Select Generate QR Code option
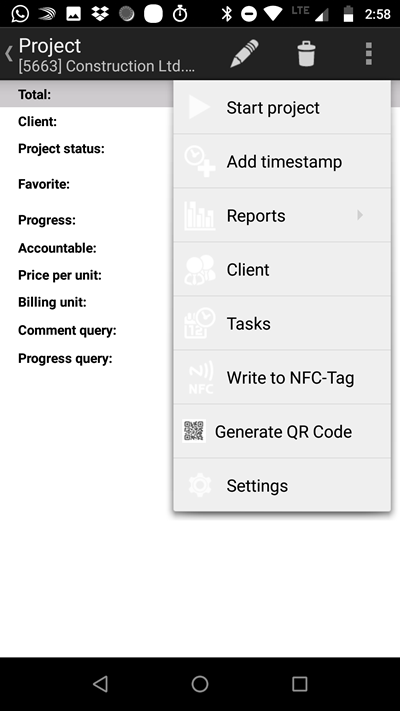Screen dimensions: 400x711 [282, 431]
